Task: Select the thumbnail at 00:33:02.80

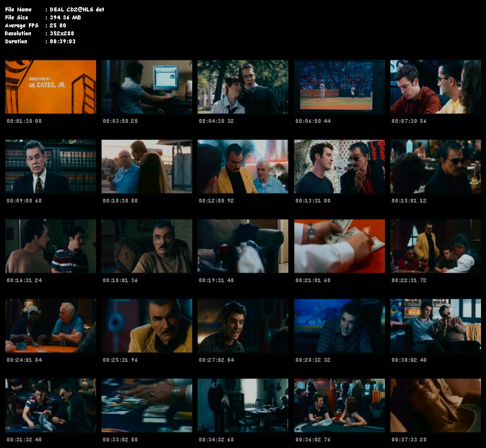Action: (146, 405)
